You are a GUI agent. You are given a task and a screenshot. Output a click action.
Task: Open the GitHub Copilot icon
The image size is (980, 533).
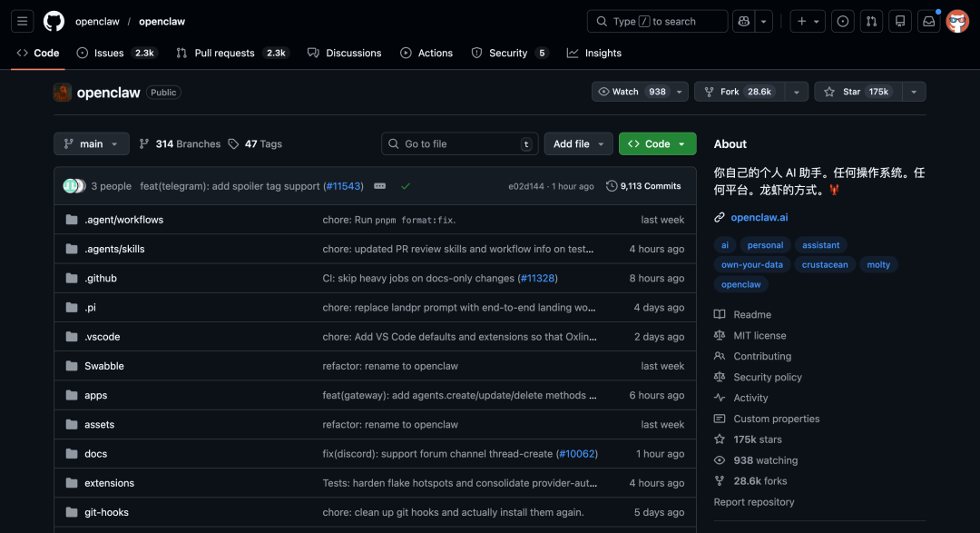(743, 20)
